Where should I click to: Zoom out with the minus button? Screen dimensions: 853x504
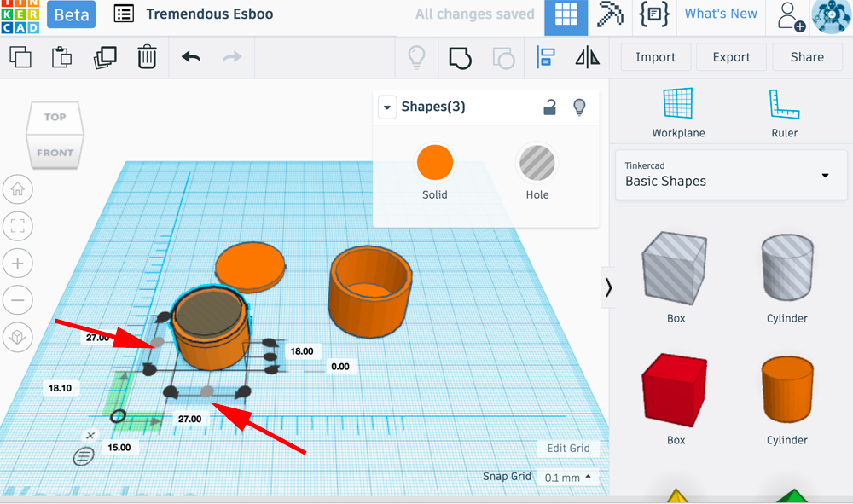tap(17, 300)
